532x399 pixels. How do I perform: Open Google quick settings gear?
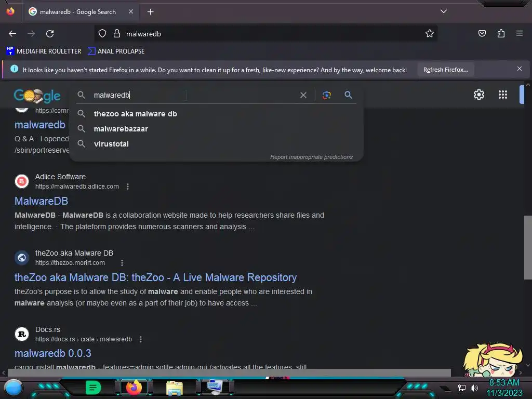tap(478, 95)
